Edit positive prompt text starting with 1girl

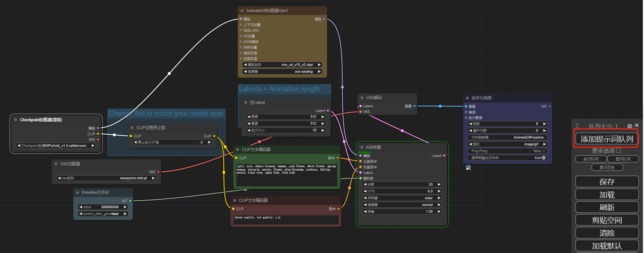pyautogui.click(x=286, y=175)
